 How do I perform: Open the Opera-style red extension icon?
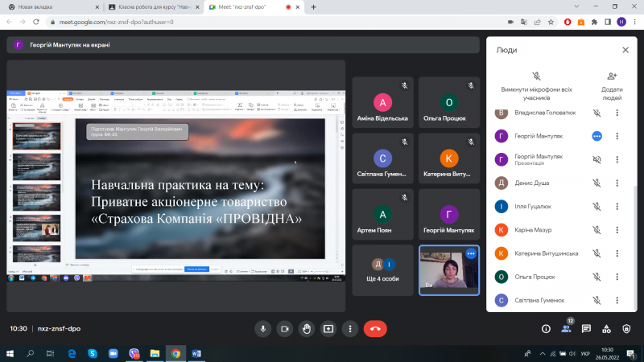568,23
